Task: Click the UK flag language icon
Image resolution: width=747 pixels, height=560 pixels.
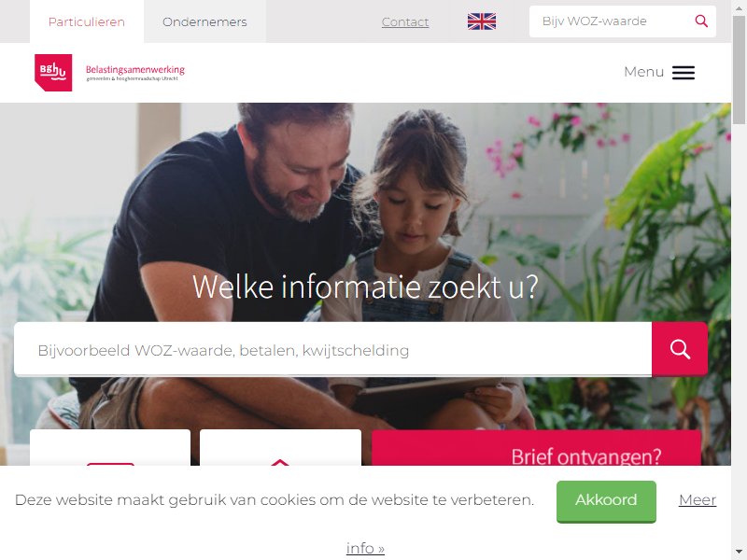Action: click(482, 21)
